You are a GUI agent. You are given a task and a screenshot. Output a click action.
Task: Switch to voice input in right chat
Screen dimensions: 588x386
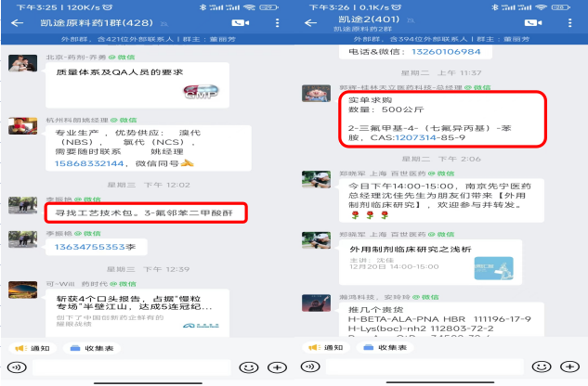[x=310, y=367]
